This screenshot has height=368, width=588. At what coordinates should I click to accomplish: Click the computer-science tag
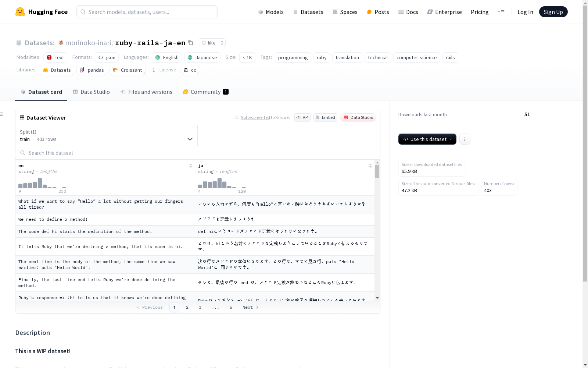pyautogui.click(x=417, y=57)
